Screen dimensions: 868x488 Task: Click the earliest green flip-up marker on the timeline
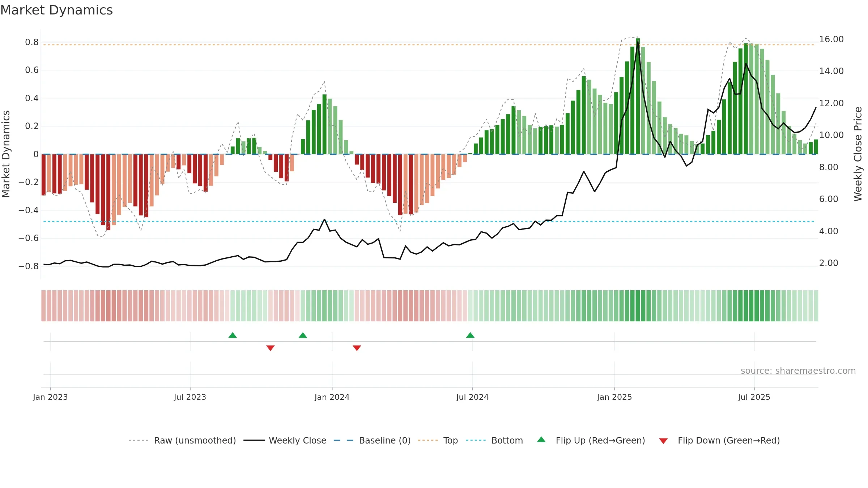pos(233,335)
